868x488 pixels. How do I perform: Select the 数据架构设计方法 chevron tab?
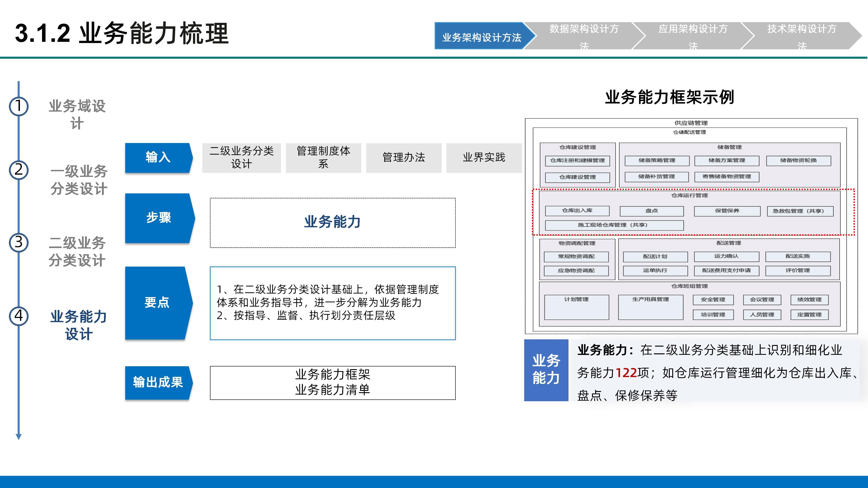click(x=584, y=36)
